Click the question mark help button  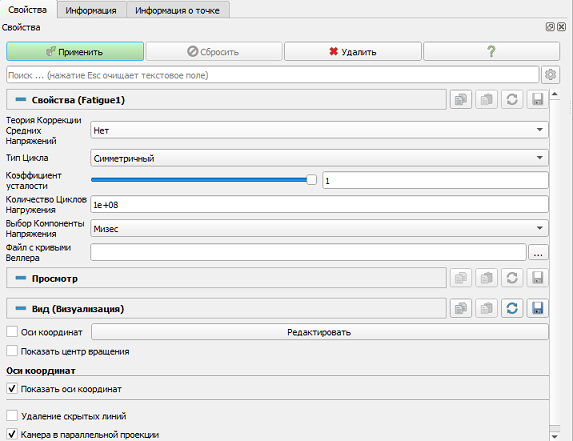(492, 51)
